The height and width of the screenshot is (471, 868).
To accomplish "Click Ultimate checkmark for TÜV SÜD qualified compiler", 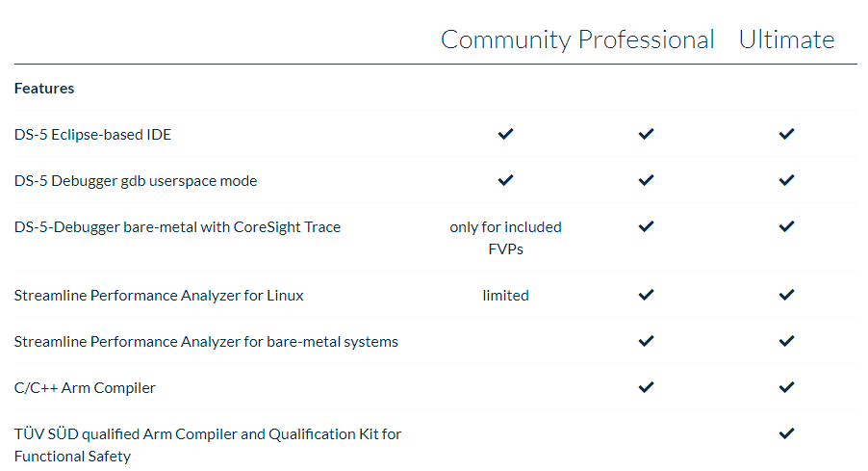I will tap(786, 433).
